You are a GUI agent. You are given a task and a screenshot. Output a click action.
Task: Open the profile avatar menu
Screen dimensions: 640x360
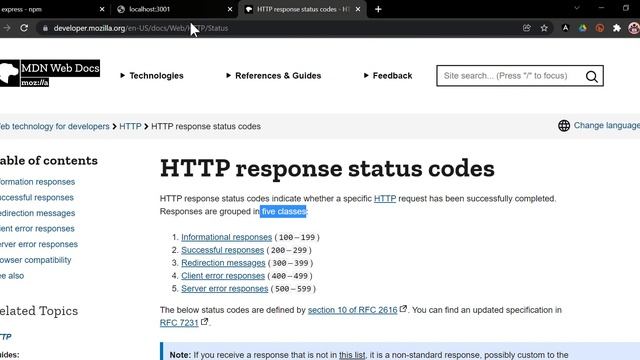point(634,28)
